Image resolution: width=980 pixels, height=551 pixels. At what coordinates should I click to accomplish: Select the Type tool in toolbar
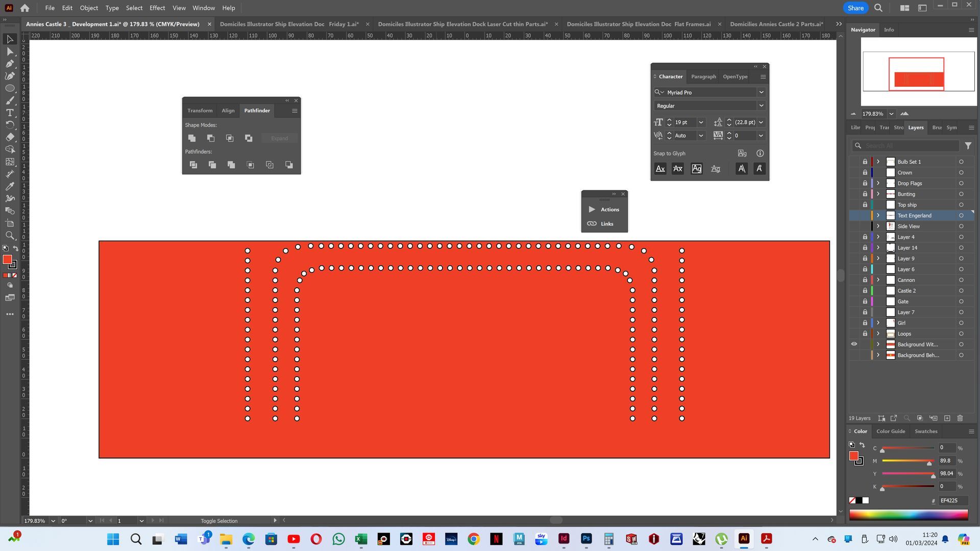click(x=10, y=113)
